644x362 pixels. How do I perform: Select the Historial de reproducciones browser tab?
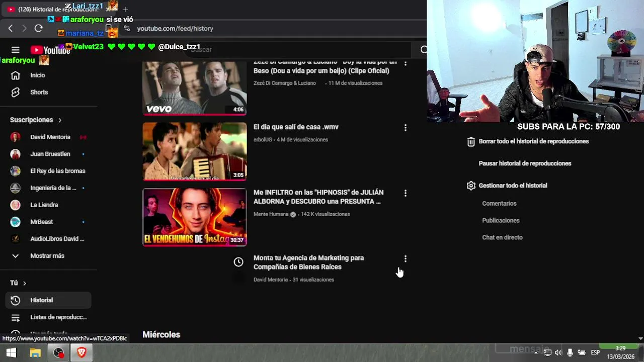tap(58, 9)
